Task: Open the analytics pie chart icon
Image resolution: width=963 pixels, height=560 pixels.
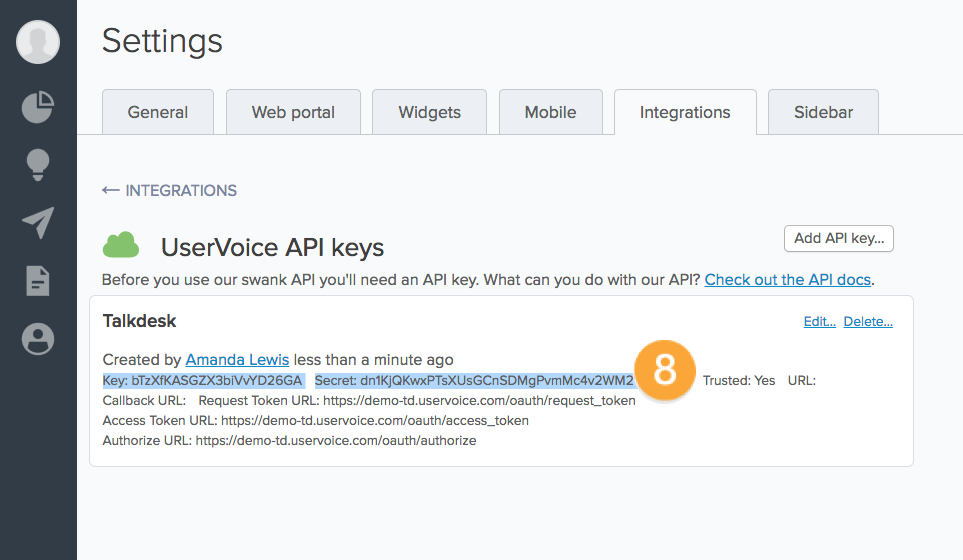Action: click(x=37, y=107)
